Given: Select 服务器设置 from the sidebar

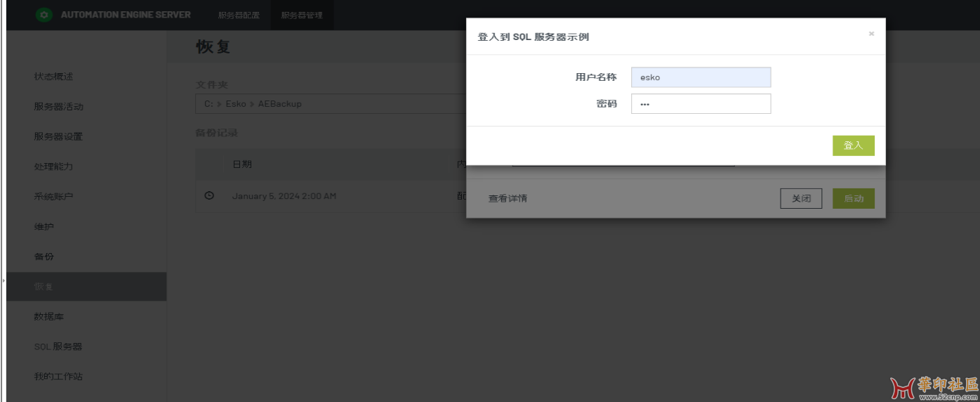Looking at the screenshot, I should coord(58,136).
